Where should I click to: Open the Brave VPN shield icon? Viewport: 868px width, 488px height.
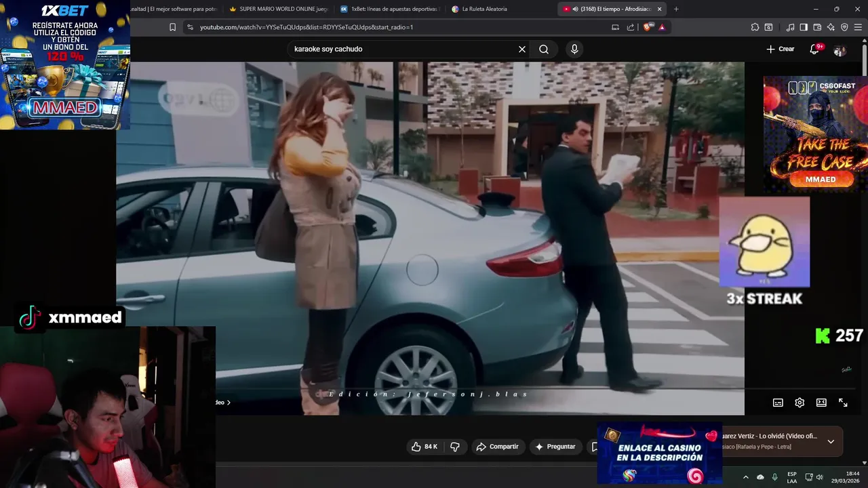click(844, 27)
